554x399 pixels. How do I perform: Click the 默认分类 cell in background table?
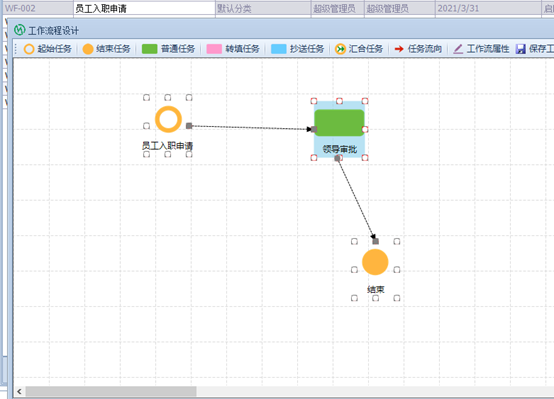point(263,8)
